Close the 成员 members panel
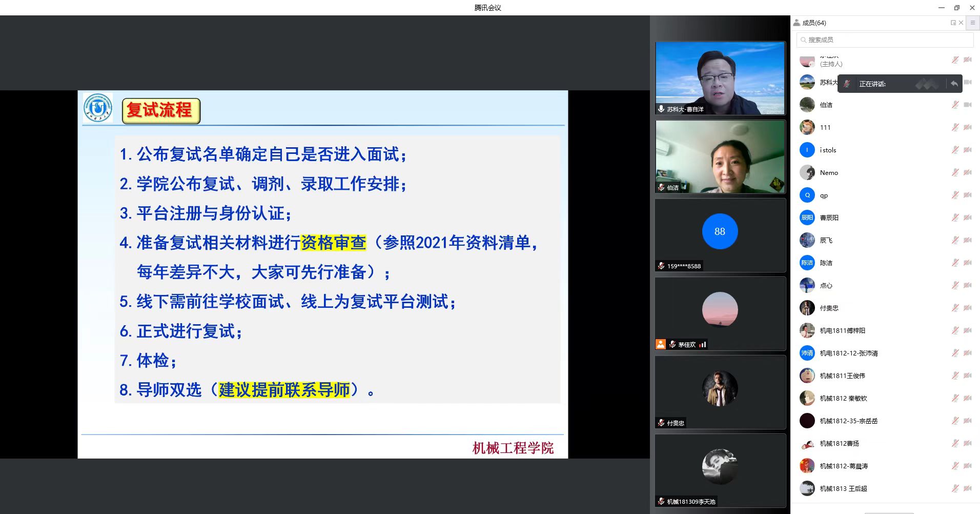Screen dimensions: 980x514 coord(961,23)
